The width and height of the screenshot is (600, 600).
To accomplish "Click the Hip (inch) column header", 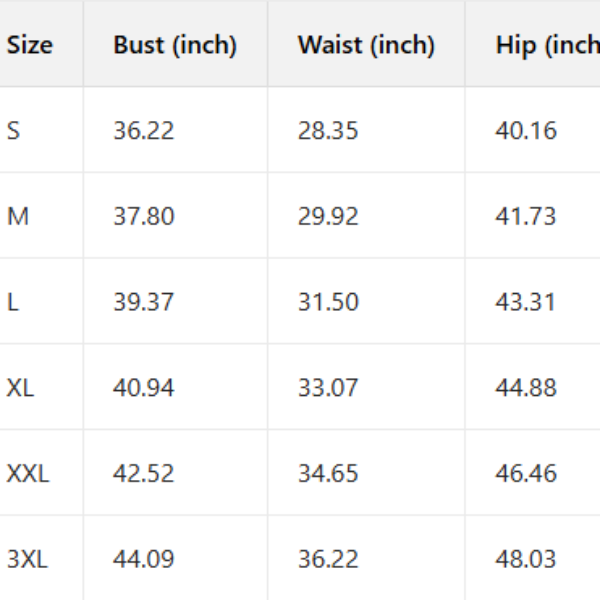I will [x=547, y=45].
